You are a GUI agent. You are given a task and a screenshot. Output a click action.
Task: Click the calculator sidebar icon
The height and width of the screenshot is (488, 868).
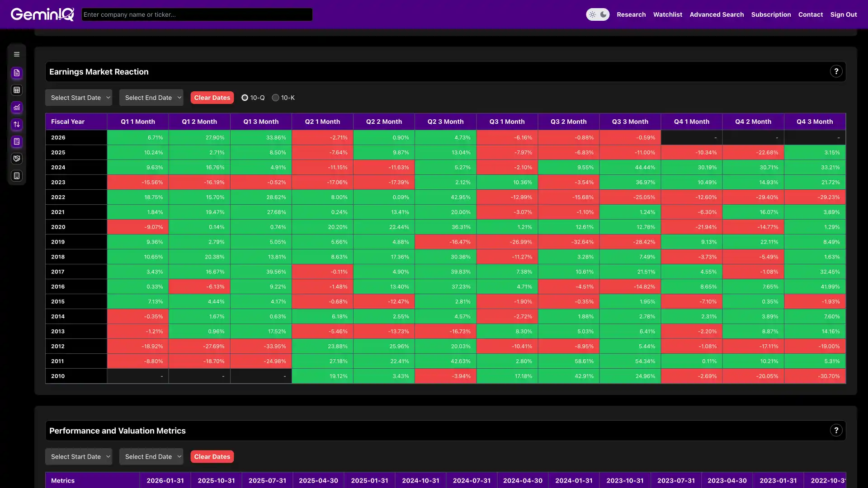[17, 141]
